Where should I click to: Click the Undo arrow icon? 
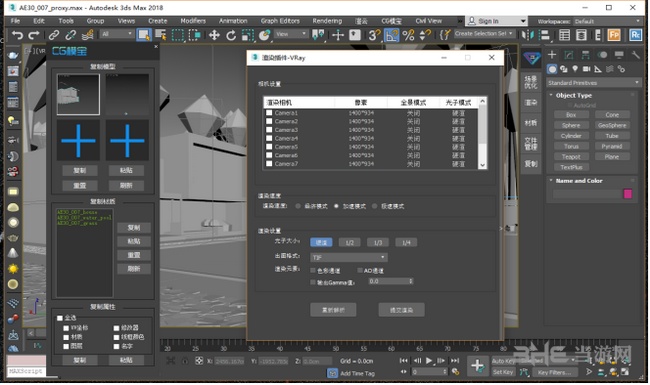click(x=17, y=35)
